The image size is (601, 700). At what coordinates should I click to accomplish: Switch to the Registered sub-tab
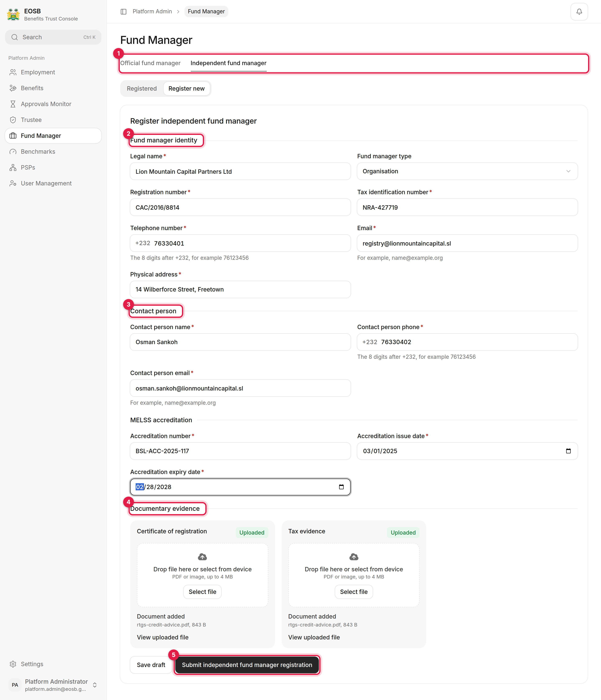[142, 89]
